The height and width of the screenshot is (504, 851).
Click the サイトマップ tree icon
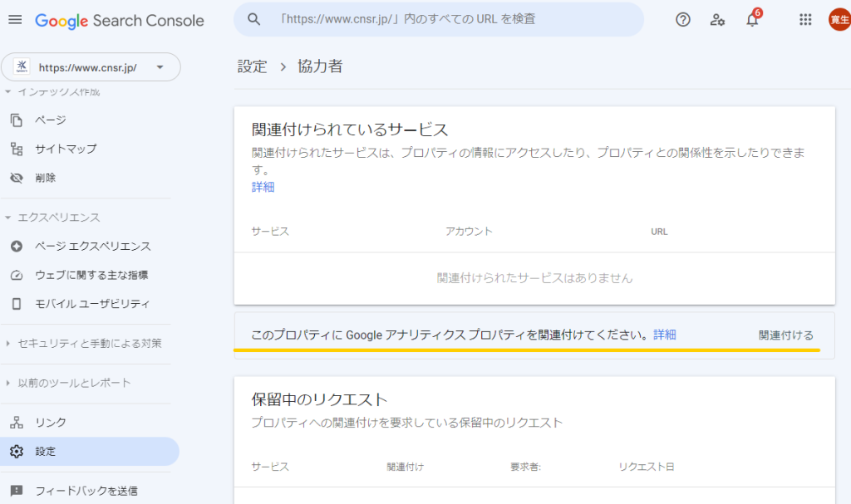[17, 149]
